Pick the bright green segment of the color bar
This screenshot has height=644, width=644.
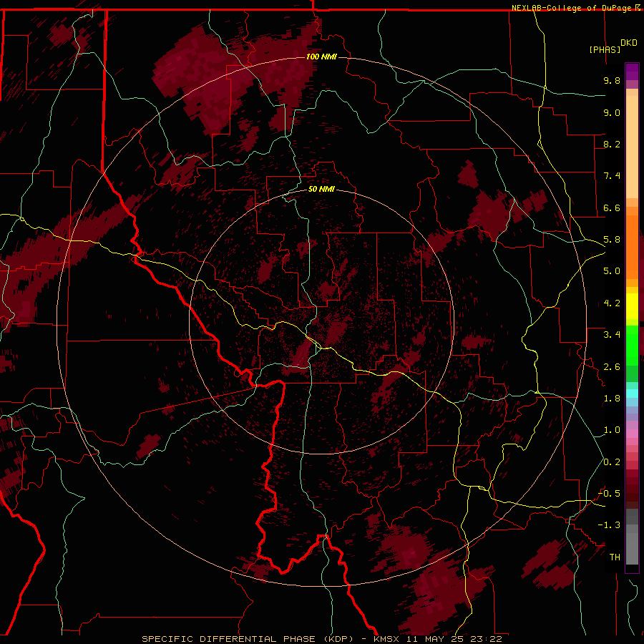point(632,345)
